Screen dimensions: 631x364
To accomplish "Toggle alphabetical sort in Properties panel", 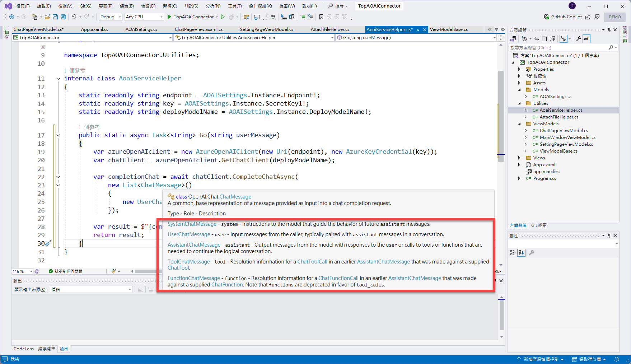I will point(521,253).
